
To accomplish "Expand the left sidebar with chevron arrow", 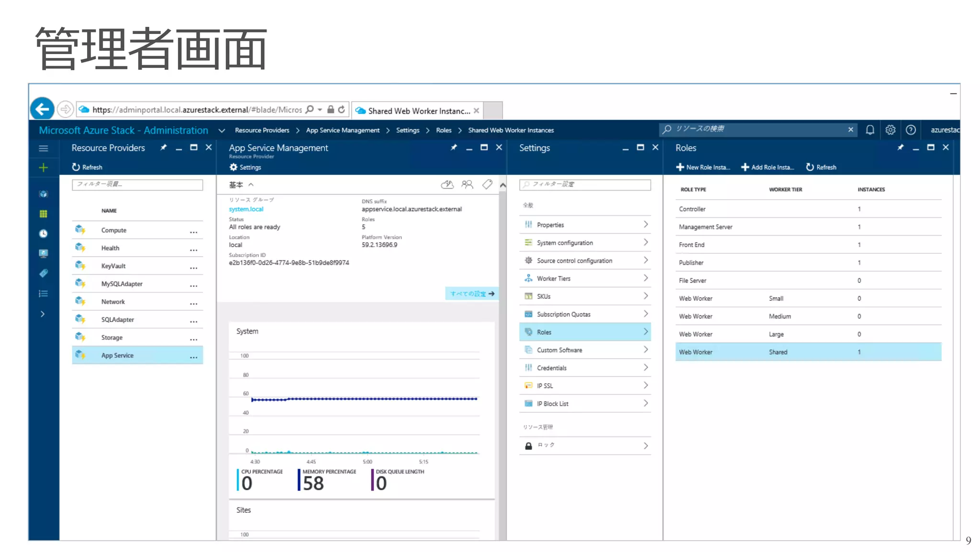I will coord(43,314).
